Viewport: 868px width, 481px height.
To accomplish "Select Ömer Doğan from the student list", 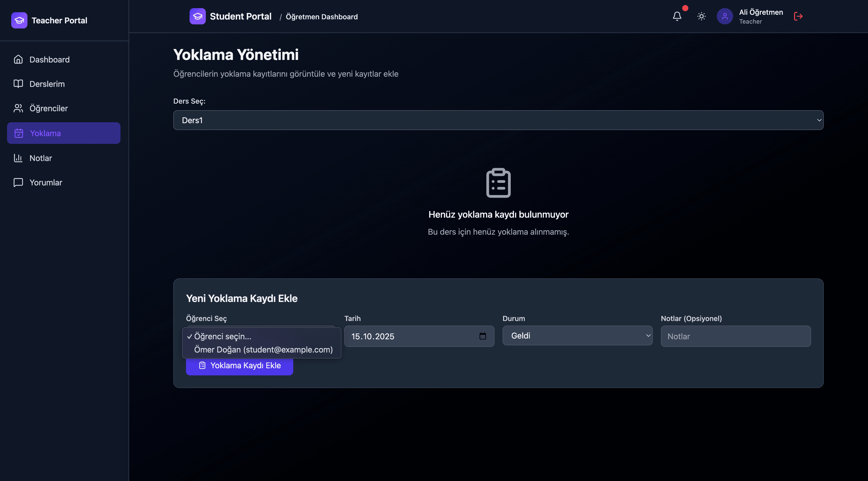I will [263, 349].
